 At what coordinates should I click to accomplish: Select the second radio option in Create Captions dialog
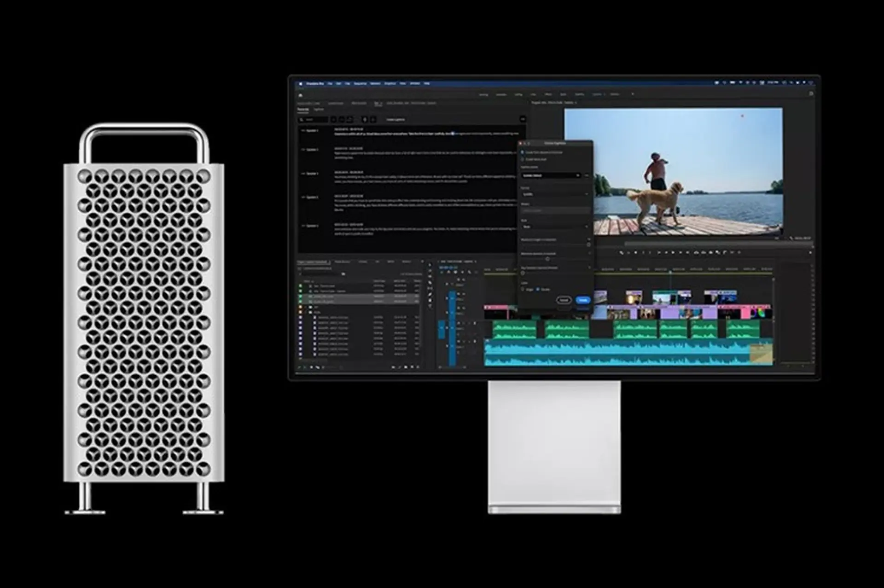[x=522, y=159]
